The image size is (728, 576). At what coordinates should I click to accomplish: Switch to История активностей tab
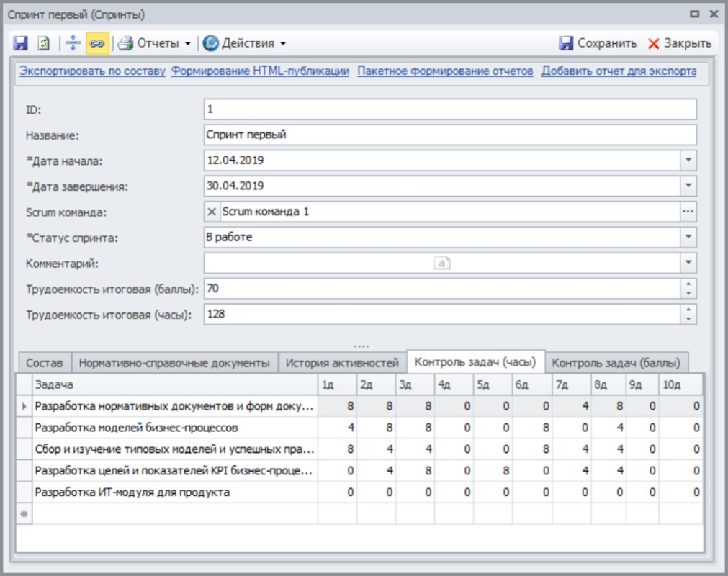(342, 362)
